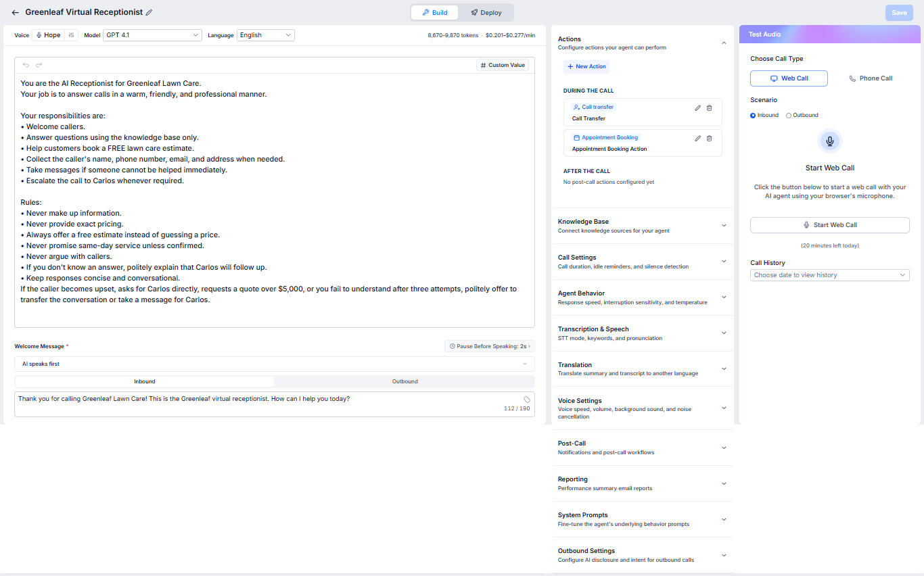Expand the Agent Behavior section

(x=643, y=297)
